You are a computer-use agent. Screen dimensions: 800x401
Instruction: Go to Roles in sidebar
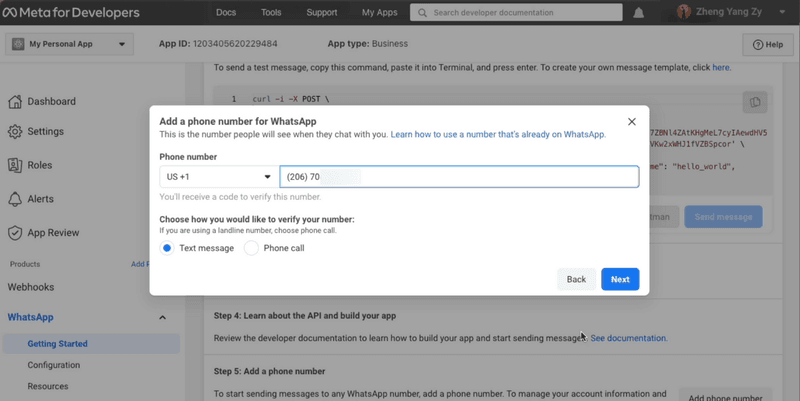(40, 165)
